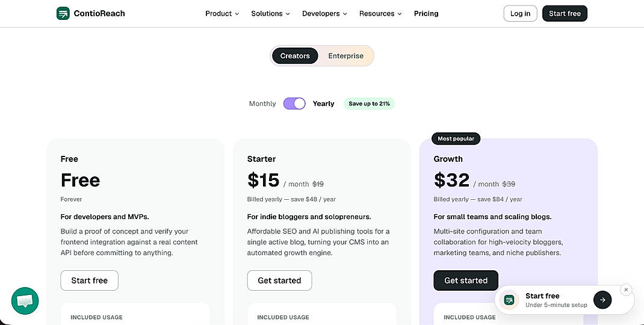Expand the Product menu
The height and width of the screenshot is (325, 644).
coord(222,14)
